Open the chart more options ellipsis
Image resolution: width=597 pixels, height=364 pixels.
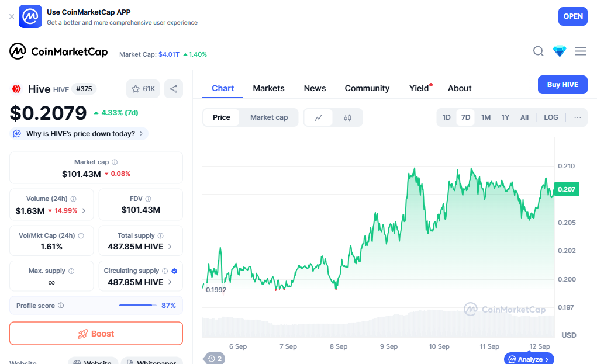pyautogui.click(x=578, y=117)
